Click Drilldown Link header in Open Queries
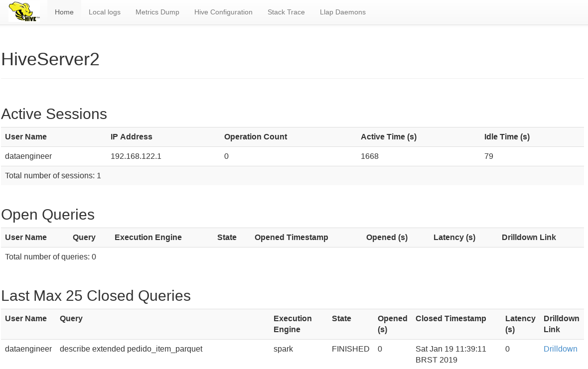This screenshot has width=588, height=369. pos(529,237)
